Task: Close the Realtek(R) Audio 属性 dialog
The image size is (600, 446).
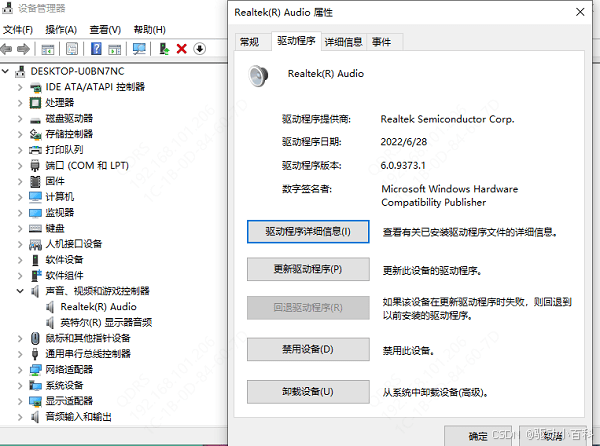Action: [x=580, y=12]
